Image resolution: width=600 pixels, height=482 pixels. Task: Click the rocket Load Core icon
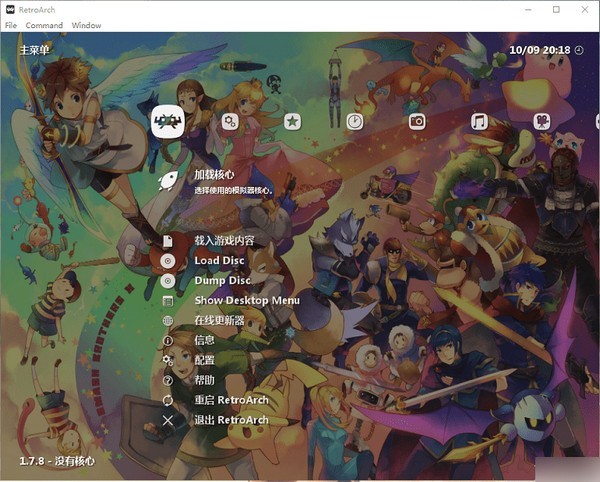point(168,181)
